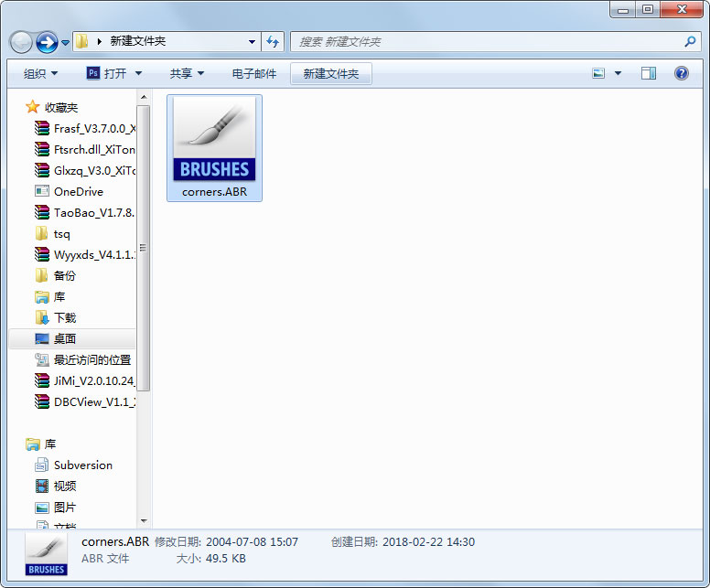Refresh the current folder view
710x588 pixels.
[273, 42]
